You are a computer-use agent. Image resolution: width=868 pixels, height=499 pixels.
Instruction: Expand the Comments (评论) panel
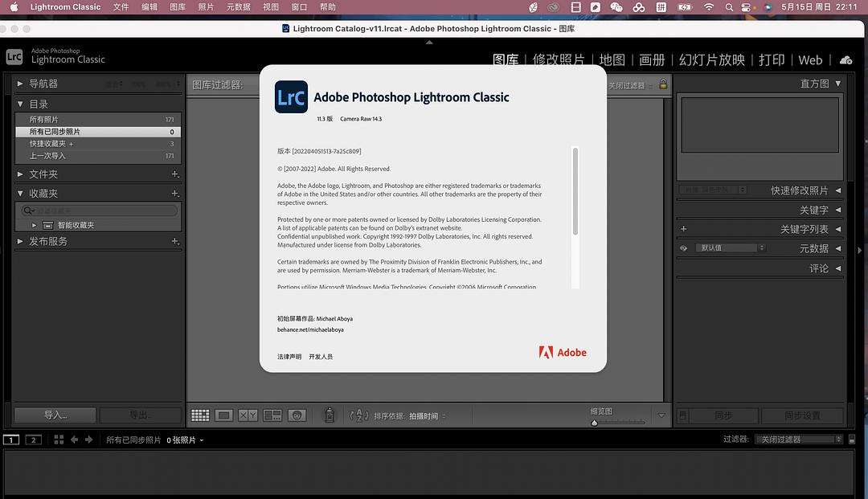point(838,268)
